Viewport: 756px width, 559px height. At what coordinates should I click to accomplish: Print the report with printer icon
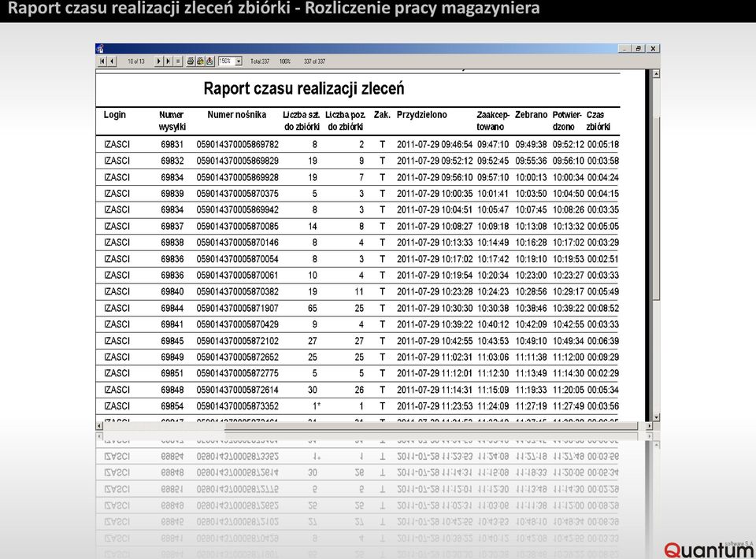pyautogui.click(x=191, y=61)
